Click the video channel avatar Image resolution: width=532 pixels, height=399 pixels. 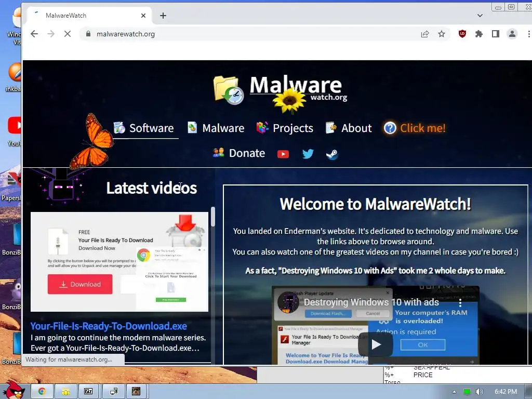(288, 302)
